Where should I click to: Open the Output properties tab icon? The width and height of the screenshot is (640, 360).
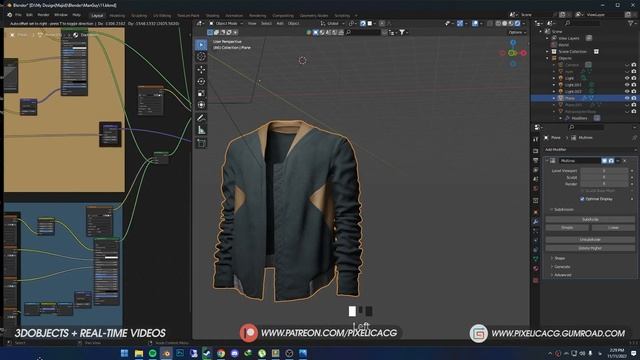(x=536, y=160)
